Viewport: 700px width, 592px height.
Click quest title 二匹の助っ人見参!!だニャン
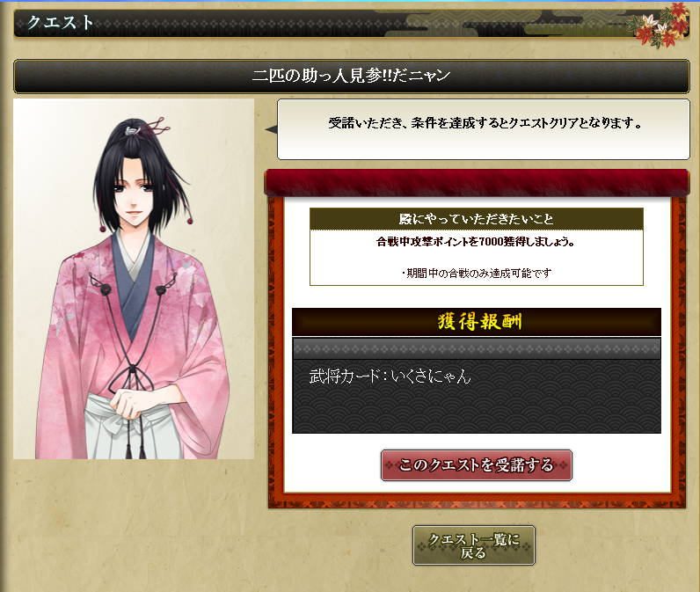pyautogui.click(x=352, y=76)
